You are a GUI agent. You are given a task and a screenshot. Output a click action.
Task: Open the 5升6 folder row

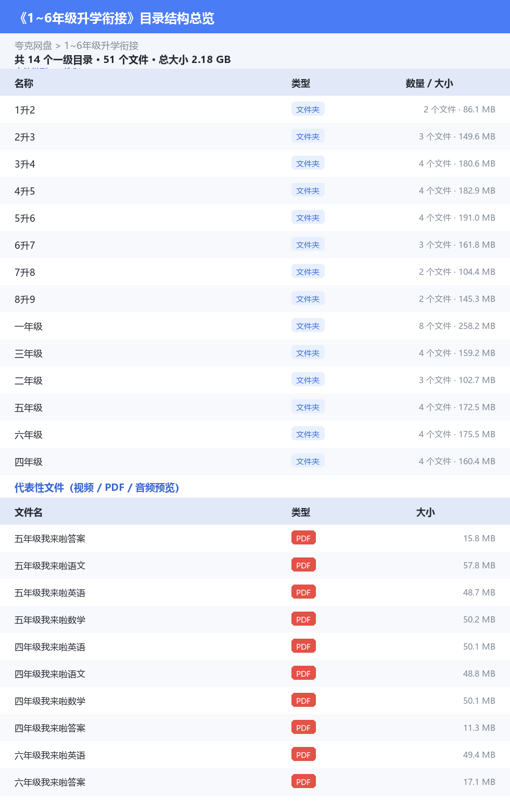(x=255, y=218)
